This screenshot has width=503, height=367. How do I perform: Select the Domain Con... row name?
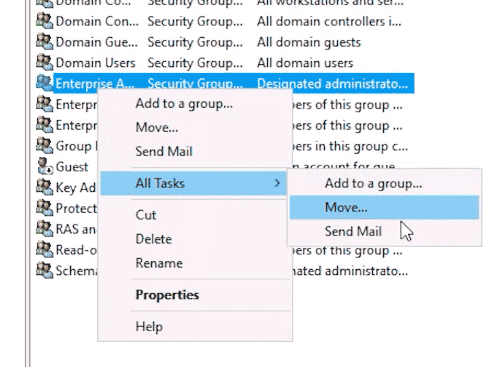click(97, 21)
